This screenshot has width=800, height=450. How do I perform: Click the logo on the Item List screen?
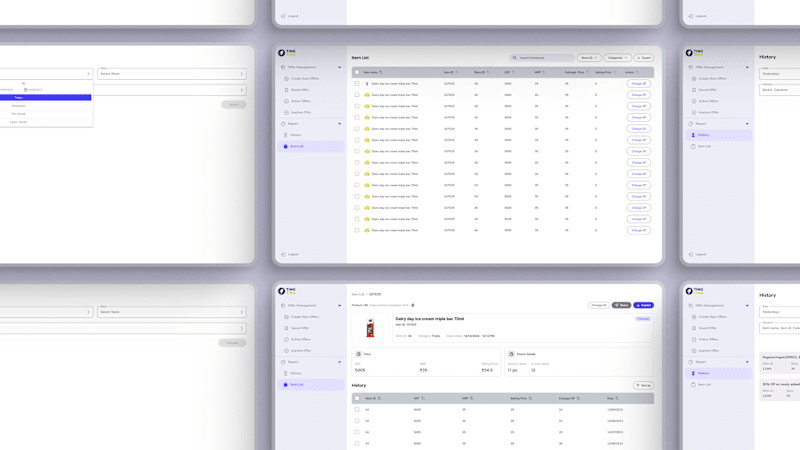tap(287, 53)
